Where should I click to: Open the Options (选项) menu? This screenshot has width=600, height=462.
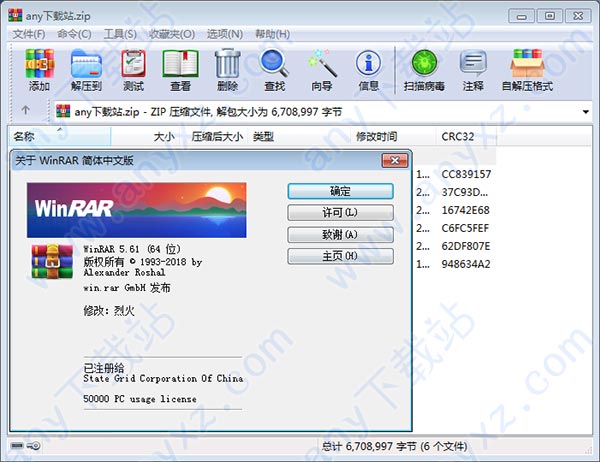[225, 34]
